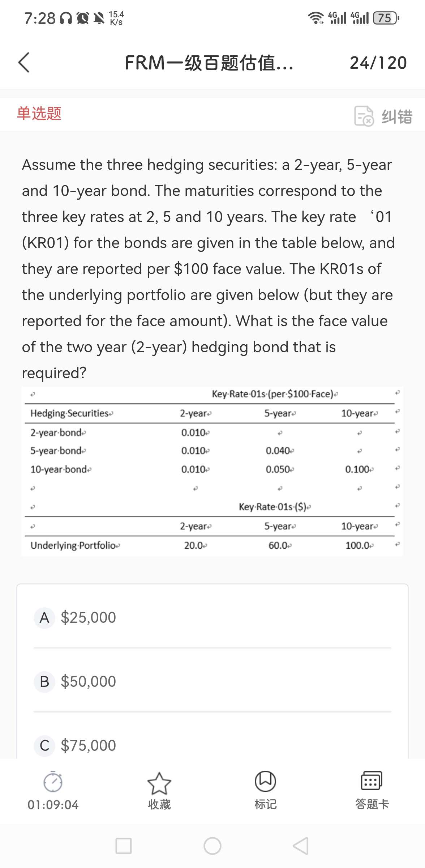Screen dimensions: 425x868
Task: Favorite question with star (收藏) icon
Action: click(x=159, y=783)
